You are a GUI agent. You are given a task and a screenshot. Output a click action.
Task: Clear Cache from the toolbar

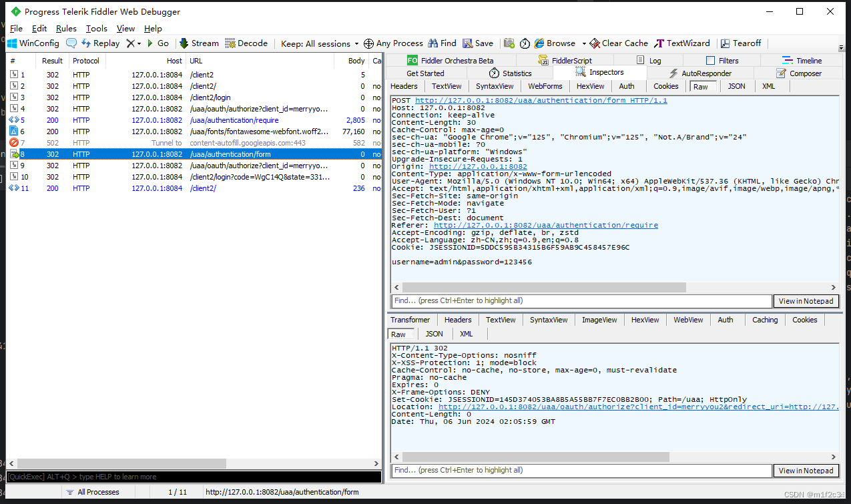(619, 43)
